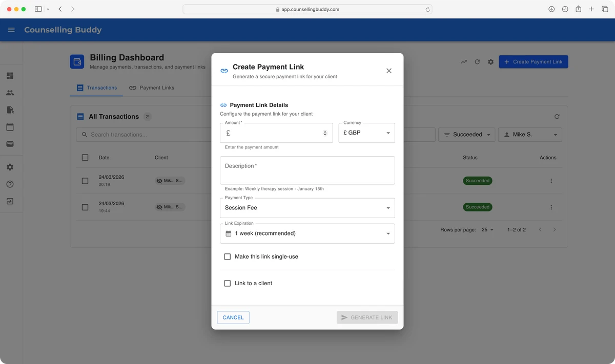Open the Mike S. user filter
The image size is (615, 364).
click(x=530, y=135)
